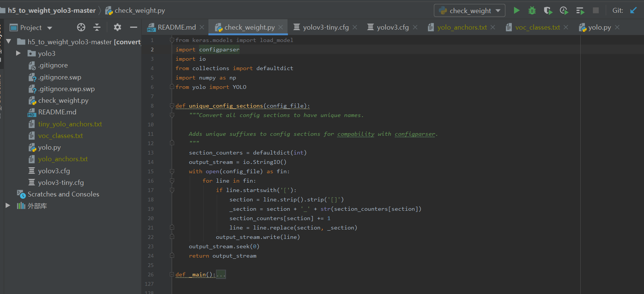
Task: Open the check_weight run configuration dropdown
Action: coord(470,10)
